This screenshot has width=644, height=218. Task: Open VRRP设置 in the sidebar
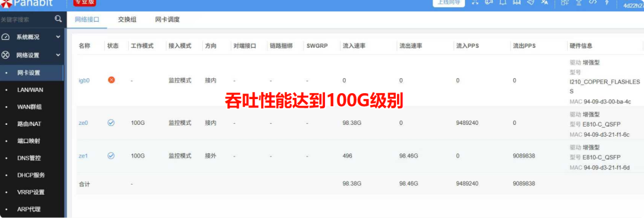click(32, 192)
